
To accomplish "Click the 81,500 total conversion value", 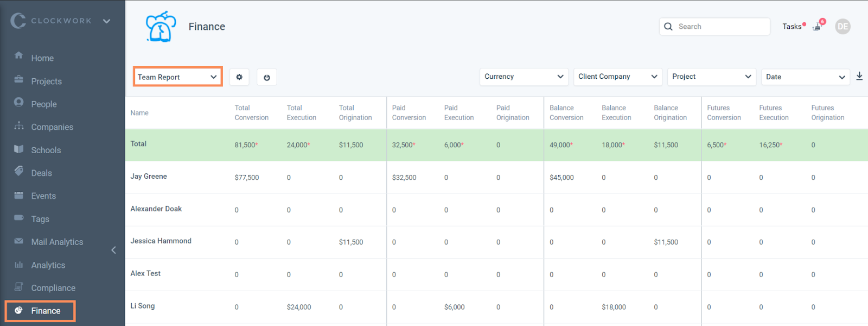I will pos(246,145).
